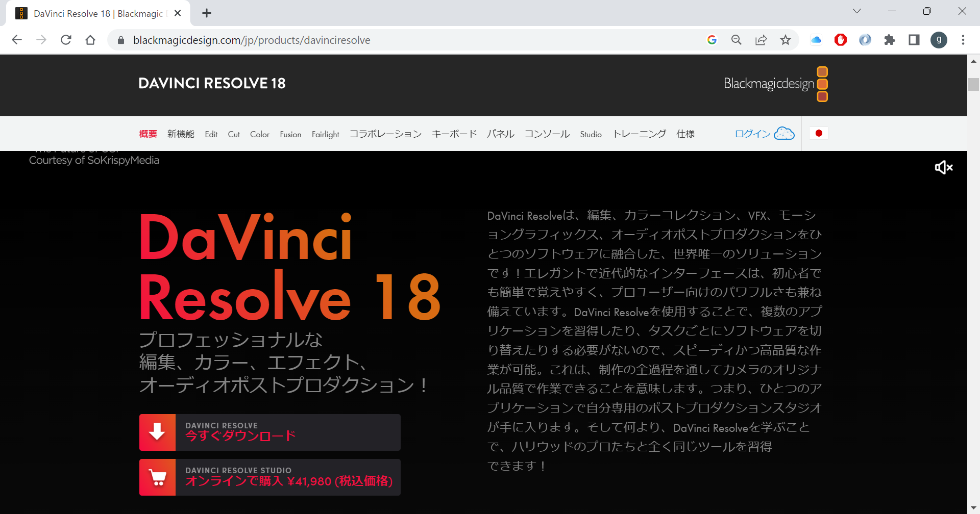Open the Japan flag region selector
The height and width of the screenshot is (514, 980).
(818, 134)
